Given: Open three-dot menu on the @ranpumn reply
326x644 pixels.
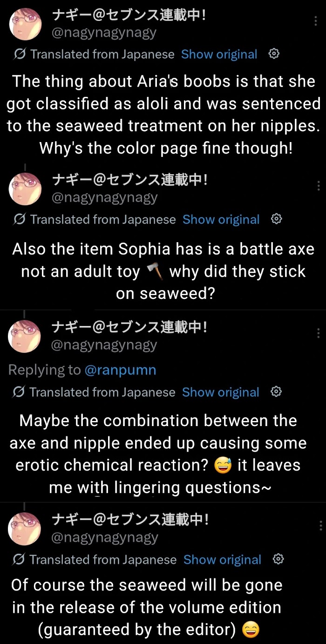Looking at the screenshot, I should pos(319,333).
